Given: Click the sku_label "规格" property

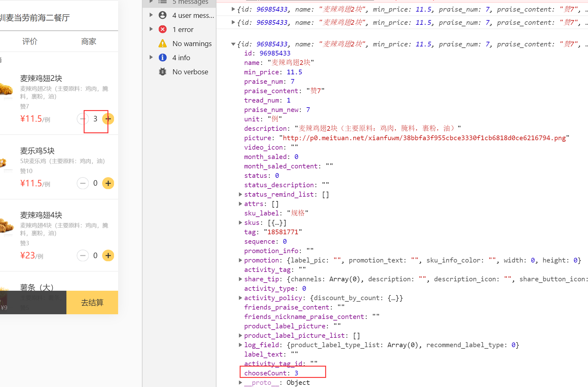Looking at the screenshot, I should click(x=276, y=213).
